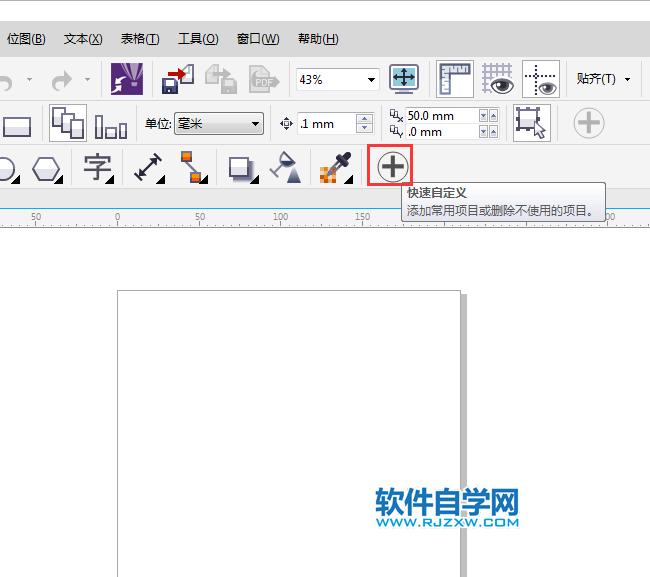Image resolution: width=650 pixels, height=577 pixels.
Task: Select the drop shadow tool
Action: click(x=243, y=169)
